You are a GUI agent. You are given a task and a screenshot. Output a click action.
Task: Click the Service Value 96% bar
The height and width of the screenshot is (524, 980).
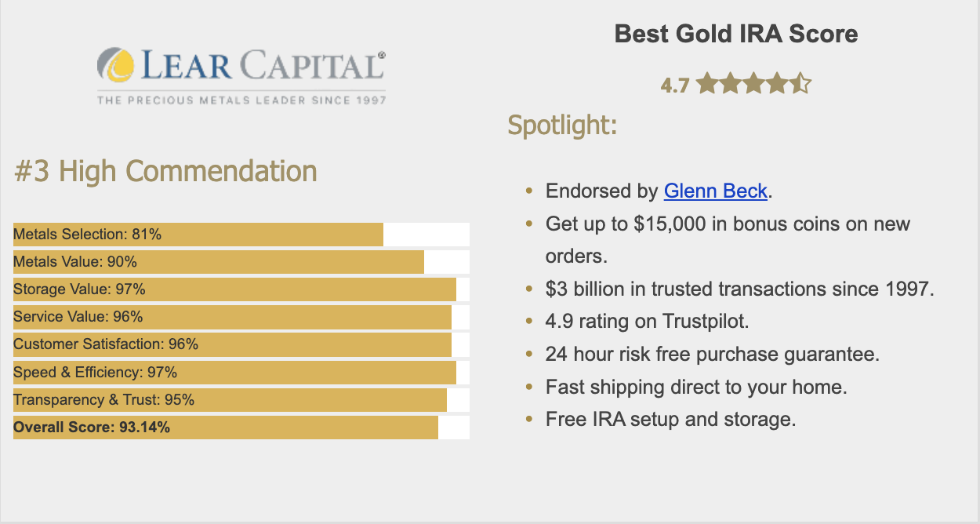(241, 317)
